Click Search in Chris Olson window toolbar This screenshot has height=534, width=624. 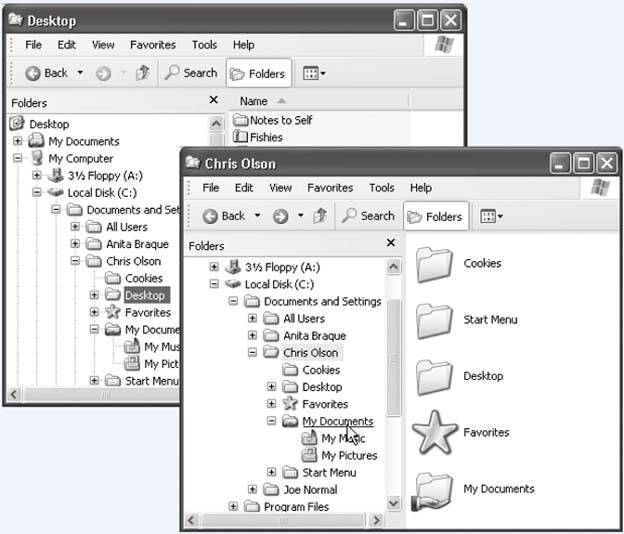tap(369, 216)
